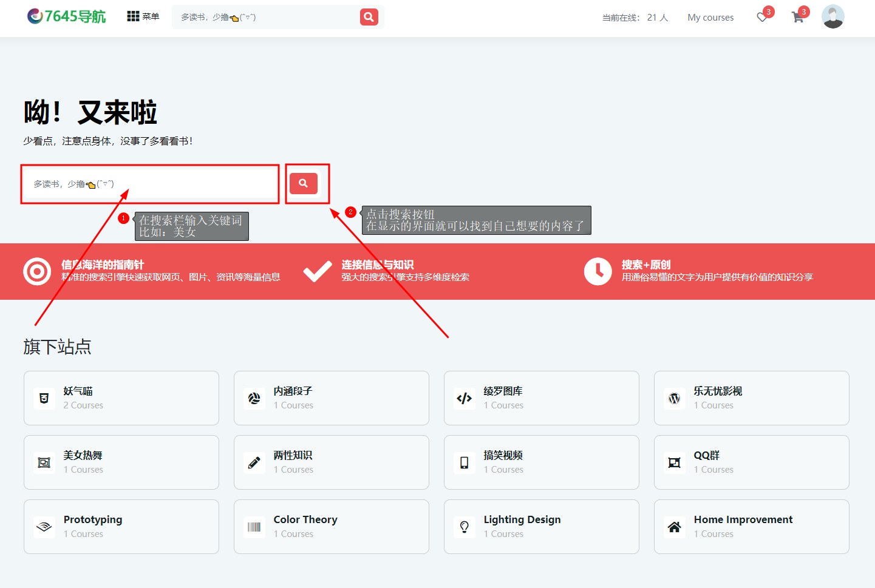
Task: Click the 7645导航 site logo
Action: pyautogui.click(x=67, y=16)
